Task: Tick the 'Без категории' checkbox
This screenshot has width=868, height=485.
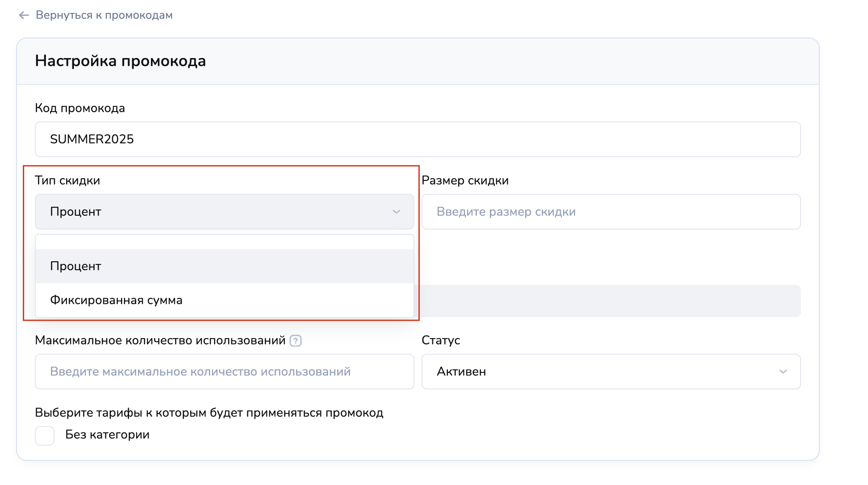Action: pos(45,435)
